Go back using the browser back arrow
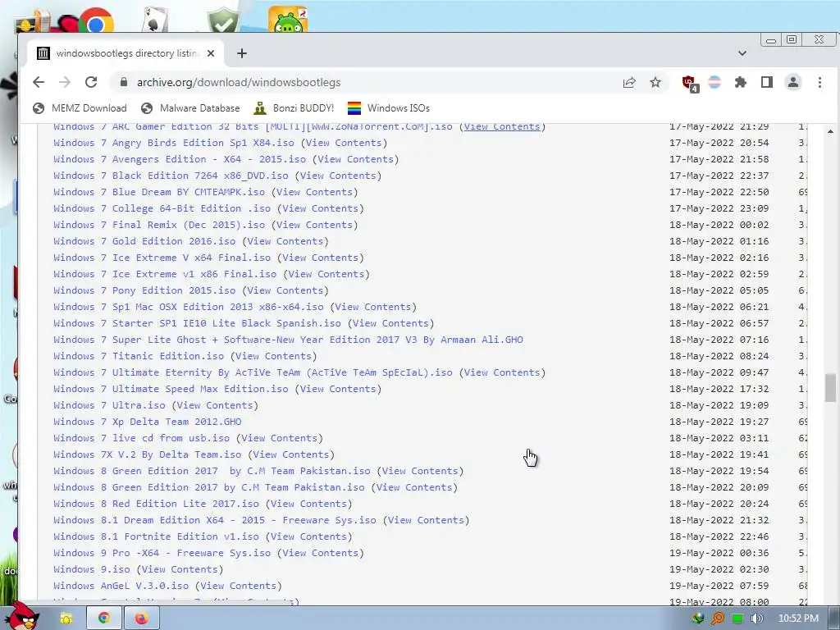This screenshot has height=630, width=840. point(39,83)
